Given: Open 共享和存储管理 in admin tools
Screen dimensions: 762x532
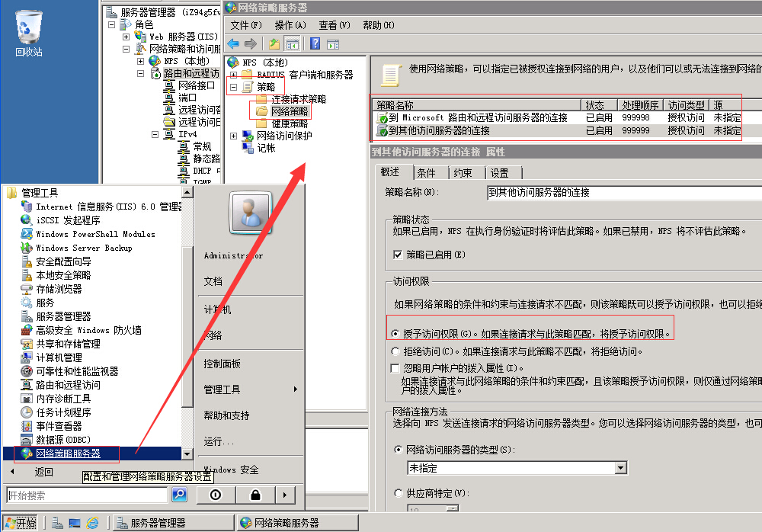Looking at the screenshot, I should [60, 344].
